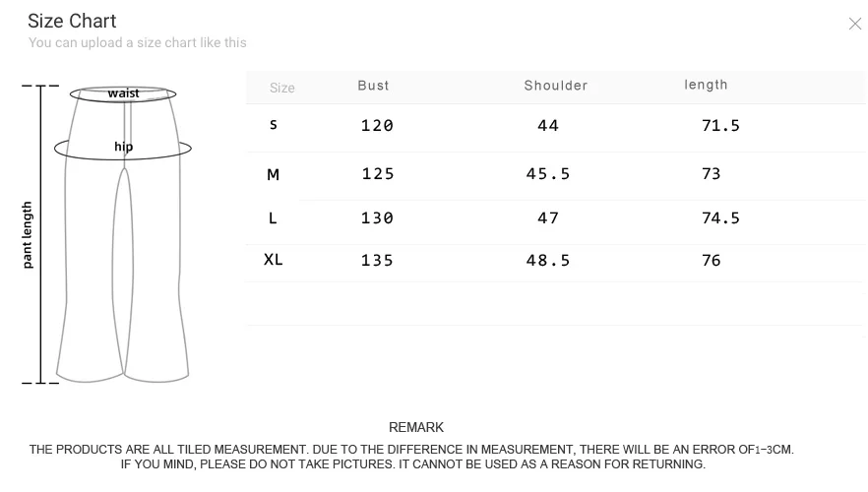Click the M size row label

point(273,175)
